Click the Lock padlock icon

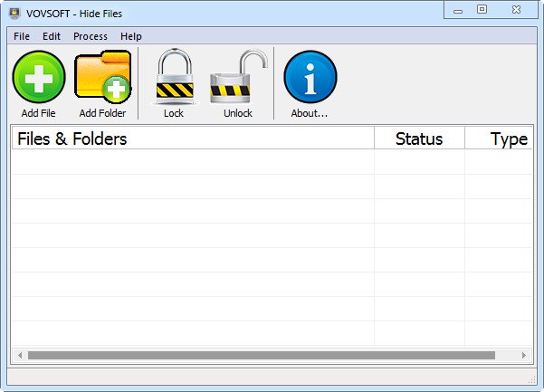click(x=175, y=76)
